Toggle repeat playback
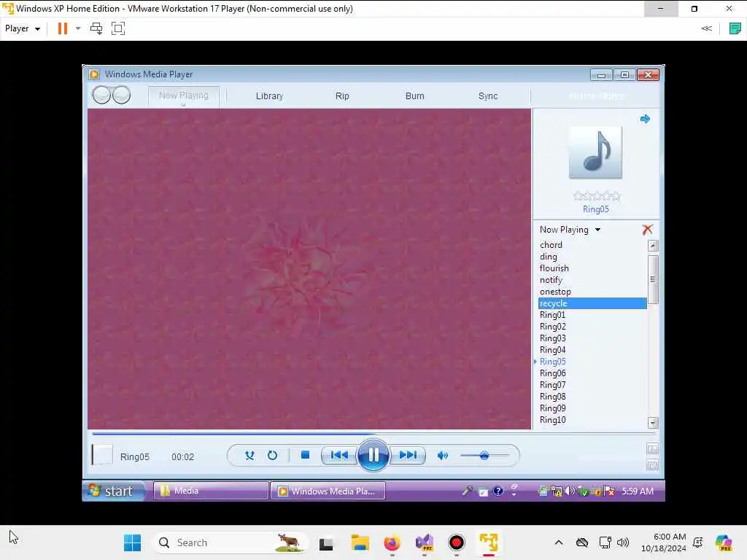This screenshot has width=747, height=560. click(x=272, y=455)
